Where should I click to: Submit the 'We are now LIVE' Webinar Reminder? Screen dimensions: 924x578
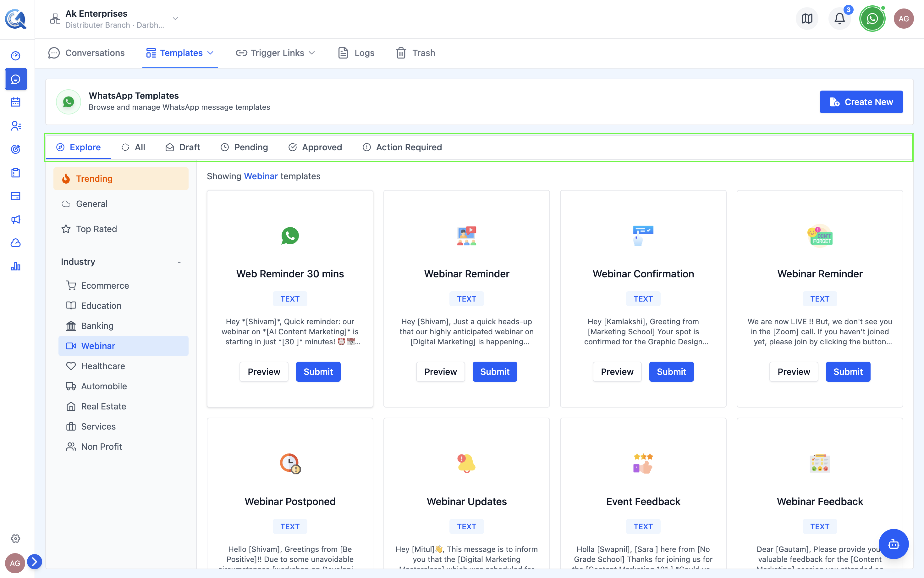848,372
